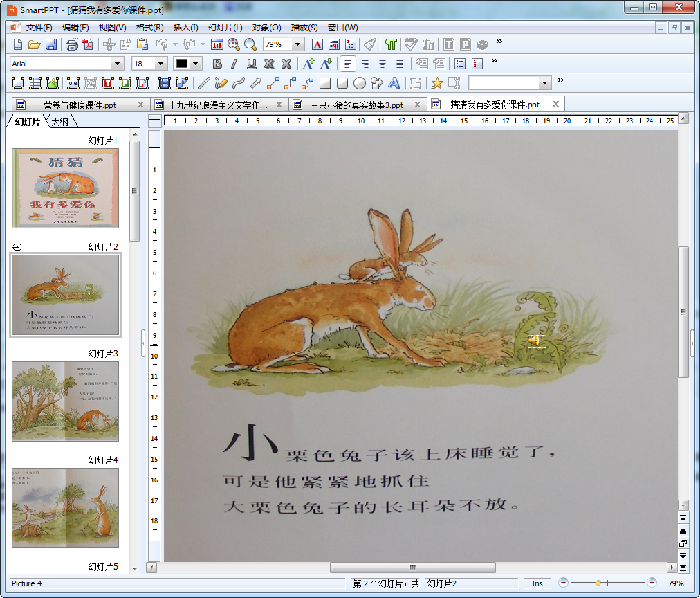Screen dimensions: 700x598
Task: Click the yellow star icon
Action: [x=436, y=83]
